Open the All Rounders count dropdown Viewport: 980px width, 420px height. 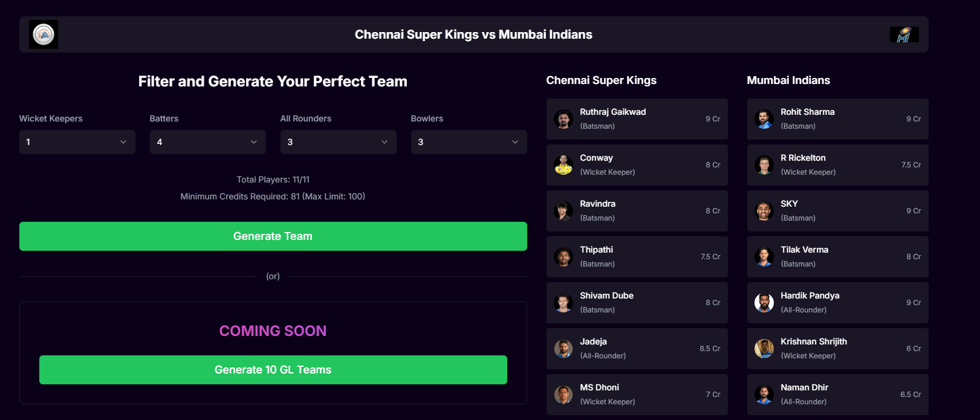[x=339, y=142]
